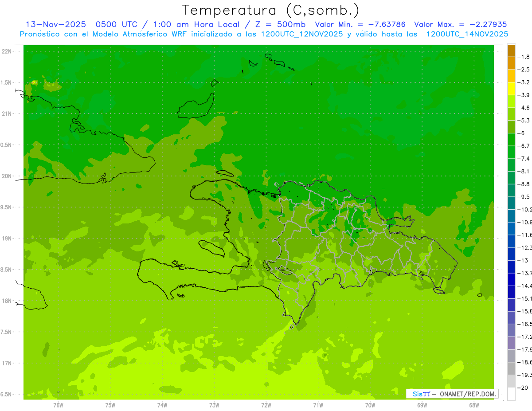
Task: Click the '-6.7' colorbar value
Action: pyautogui.click(x=524, y=146)
